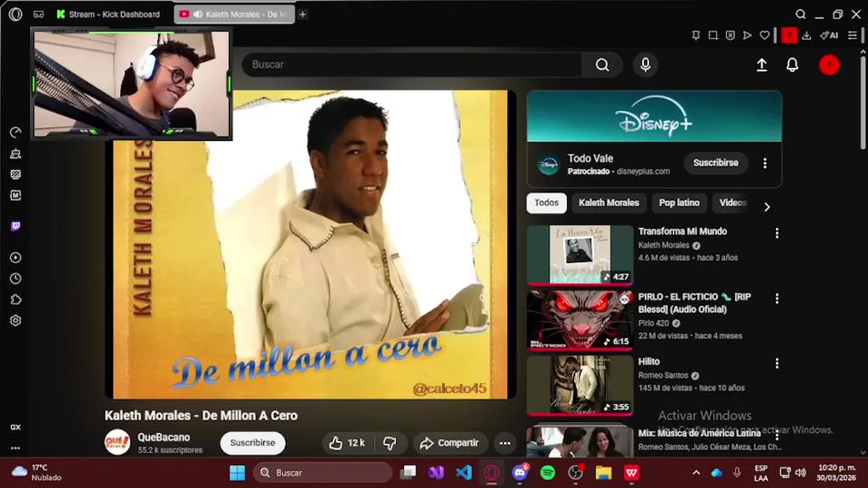Switch to the Stream - Kick Dashboard tab
Viewport: 868px width, 488px height.
pos(108,14)
